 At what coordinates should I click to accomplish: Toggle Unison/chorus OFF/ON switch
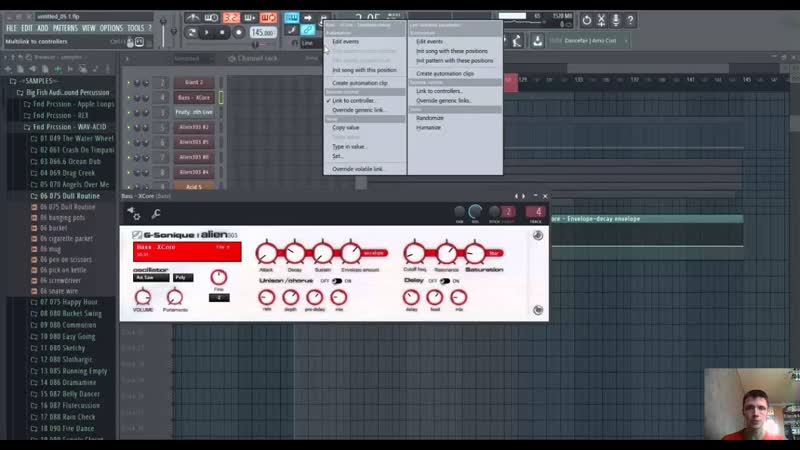coord(337,281)
